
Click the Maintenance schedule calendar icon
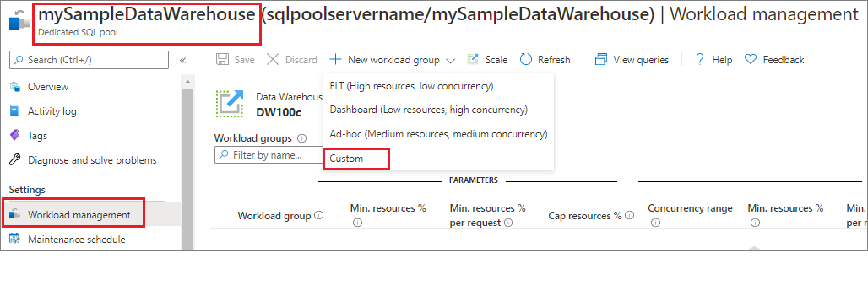coord(15,239)
